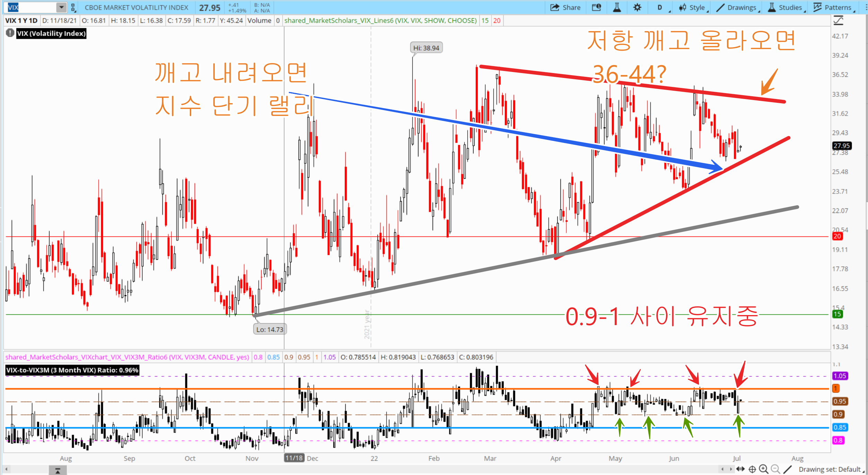Open the Style menu
The height and width of the screenshot is (475, 868).
pos(692,8)
